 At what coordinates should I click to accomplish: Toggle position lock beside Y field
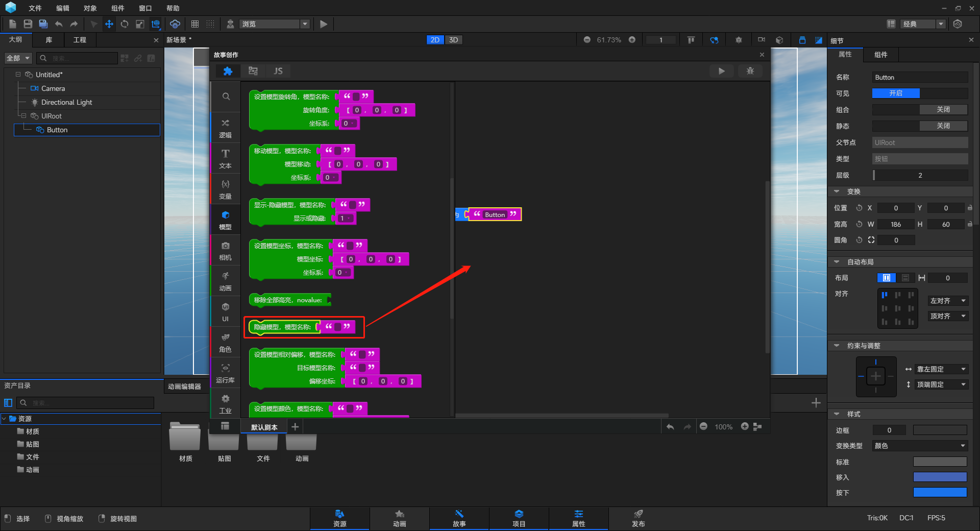tap(970, 208)
